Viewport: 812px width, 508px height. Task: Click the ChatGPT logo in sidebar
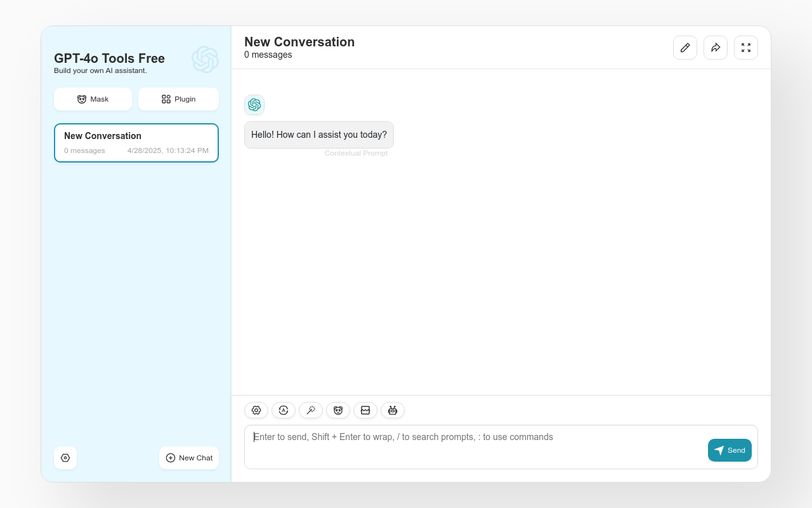pos(205,59)
